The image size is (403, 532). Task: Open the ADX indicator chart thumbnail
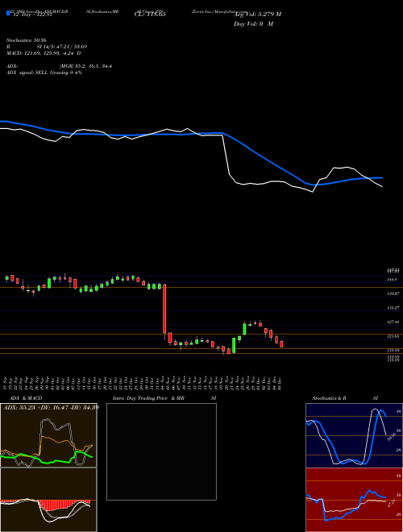pos(48,435)
